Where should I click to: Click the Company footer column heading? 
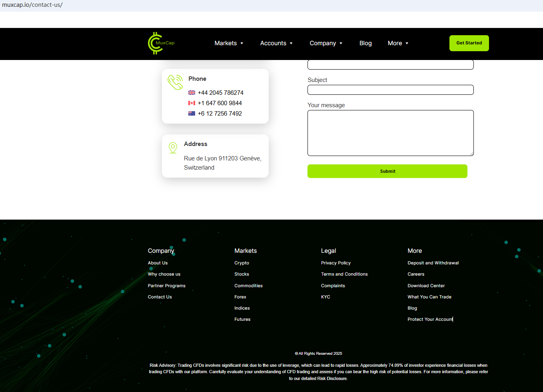click(161, 251)
